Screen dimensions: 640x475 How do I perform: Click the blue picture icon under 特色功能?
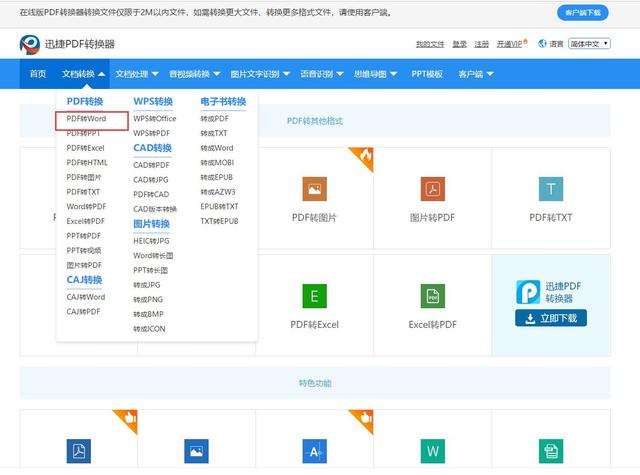pos(196,451)
